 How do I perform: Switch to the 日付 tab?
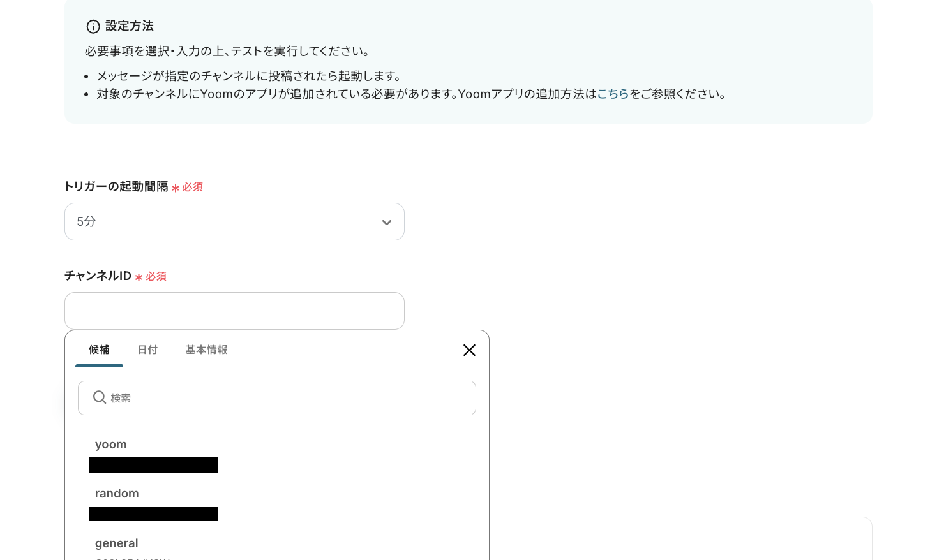(147, 350)
